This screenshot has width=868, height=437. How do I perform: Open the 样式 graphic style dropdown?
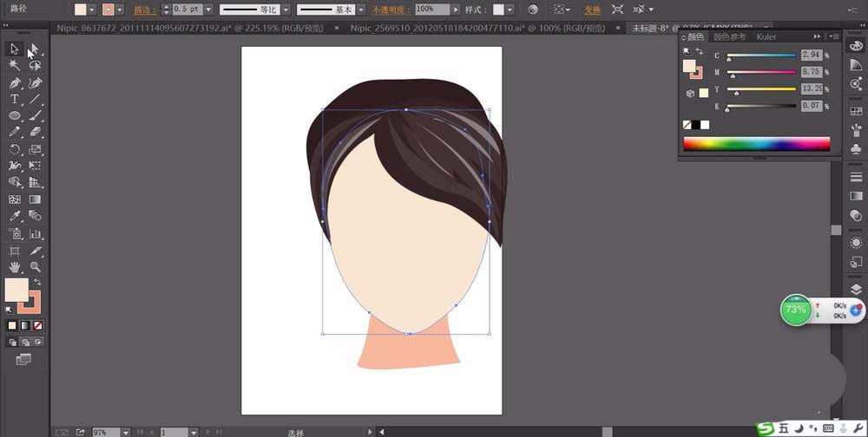(510, 10)
